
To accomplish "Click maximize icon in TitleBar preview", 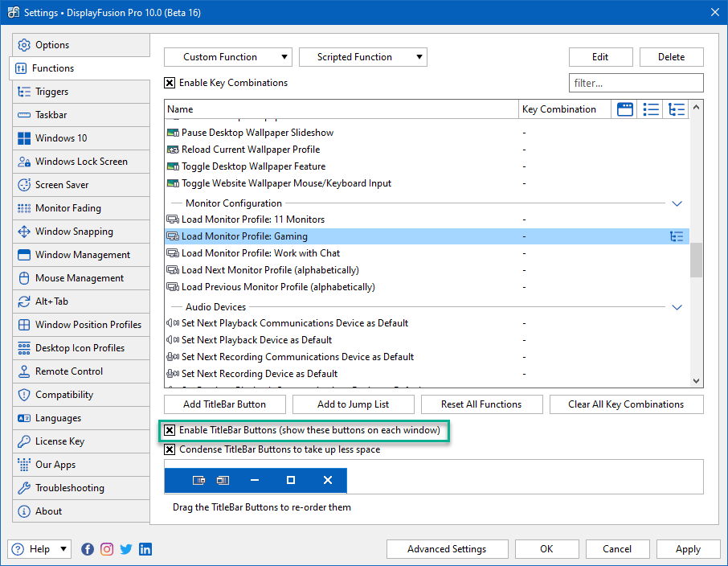I will (x=291, y=480).
